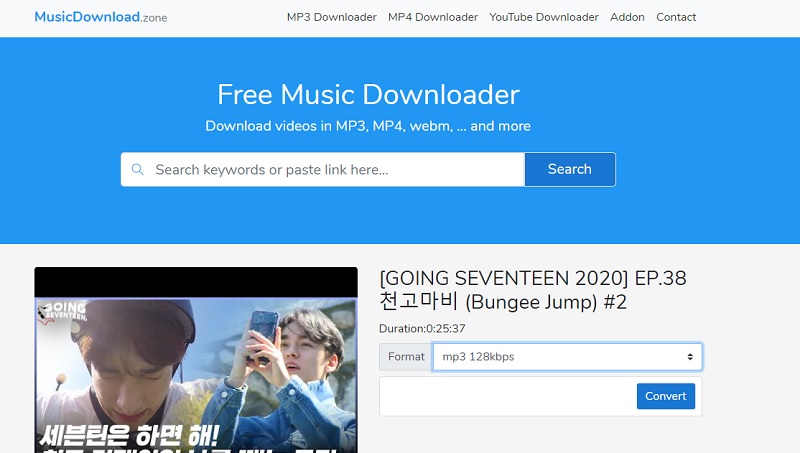Open the Going Seventeen video thumbnail

pyautogui.click(x=196, y=360)
